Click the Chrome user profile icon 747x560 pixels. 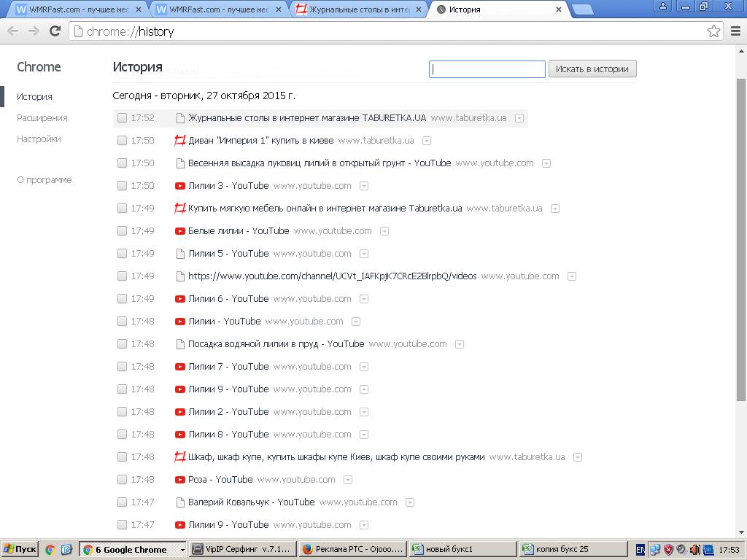coord(662,6)
